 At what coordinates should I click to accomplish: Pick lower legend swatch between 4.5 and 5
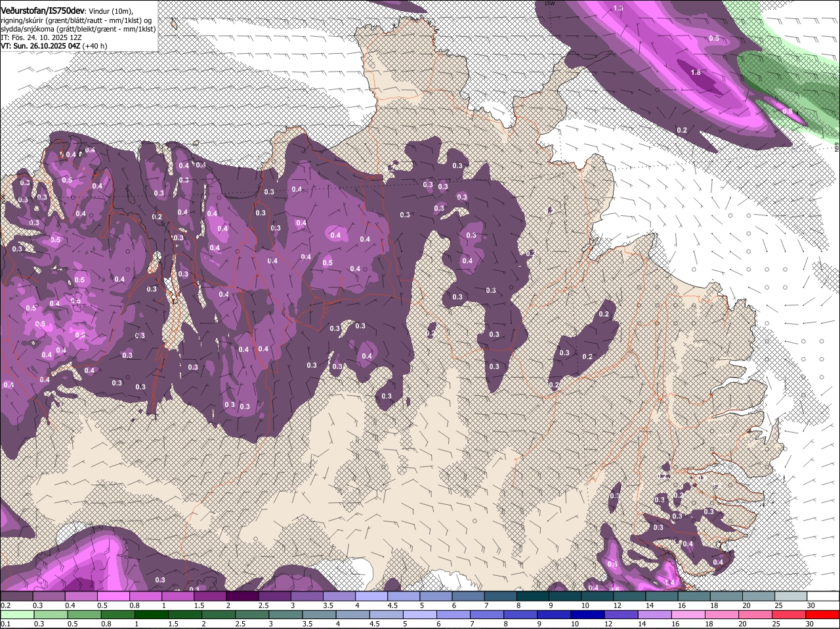(388, 615)
